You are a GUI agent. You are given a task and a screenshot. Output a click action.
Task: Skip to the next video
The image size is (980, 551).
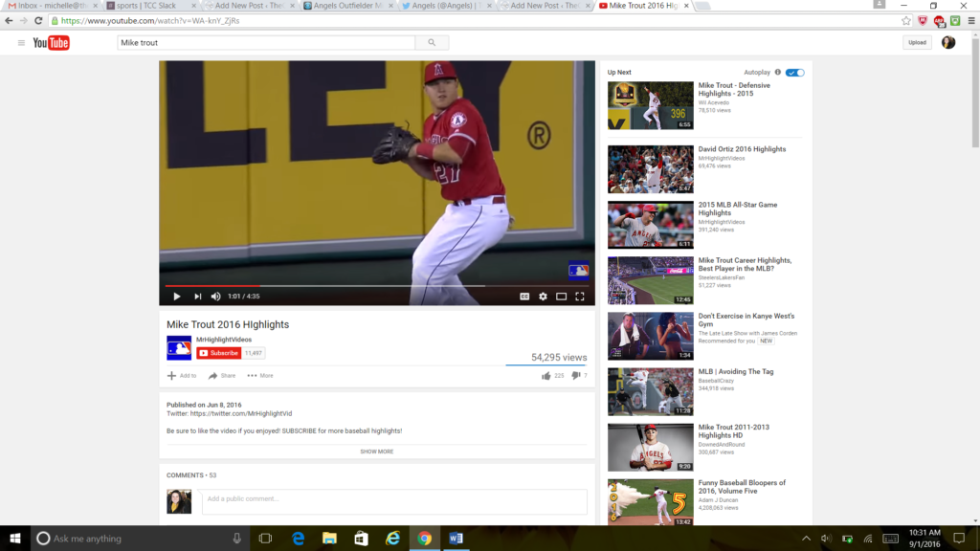197,297
